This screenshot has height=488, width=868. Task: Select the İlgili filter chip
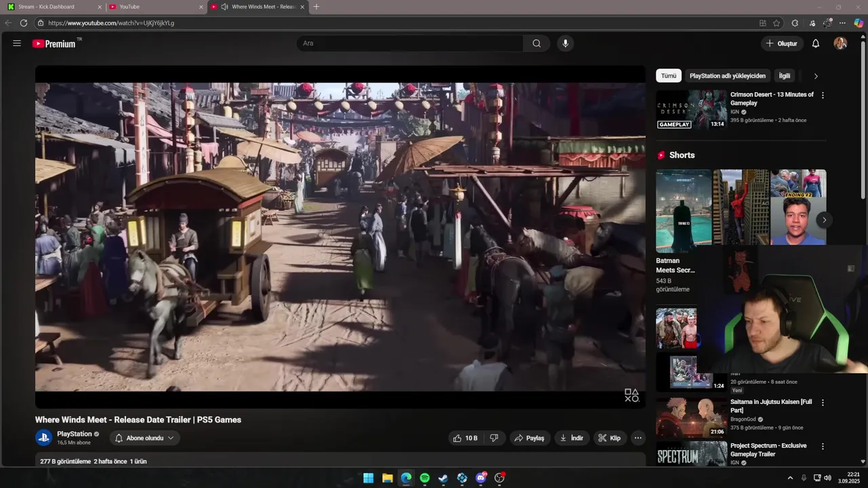[x=785, y=76]
